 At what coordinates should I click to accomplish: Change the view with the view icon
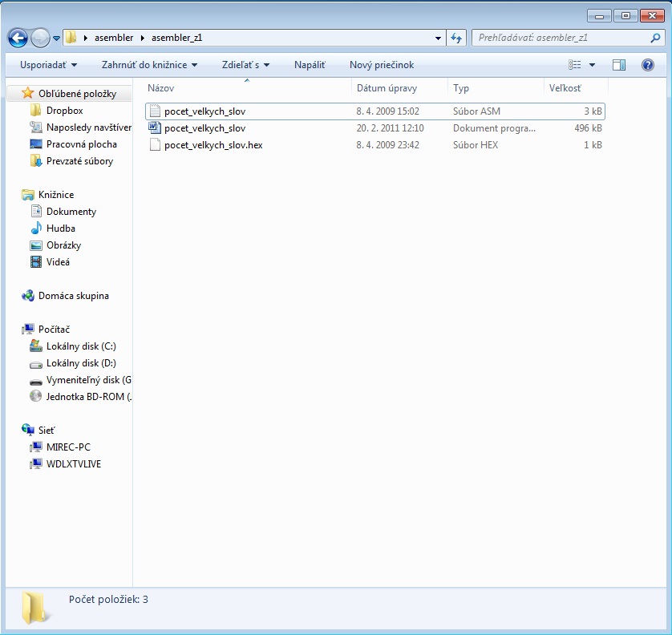575,65
